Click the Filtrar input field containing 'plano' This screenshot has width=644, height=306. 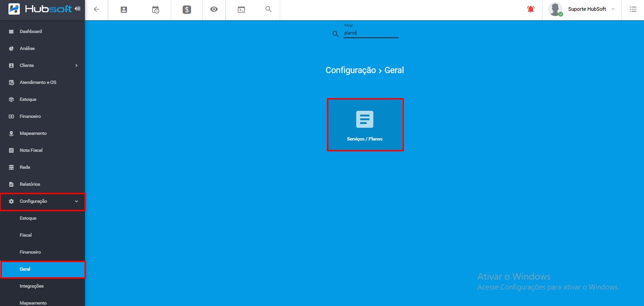tap(371, 33)
